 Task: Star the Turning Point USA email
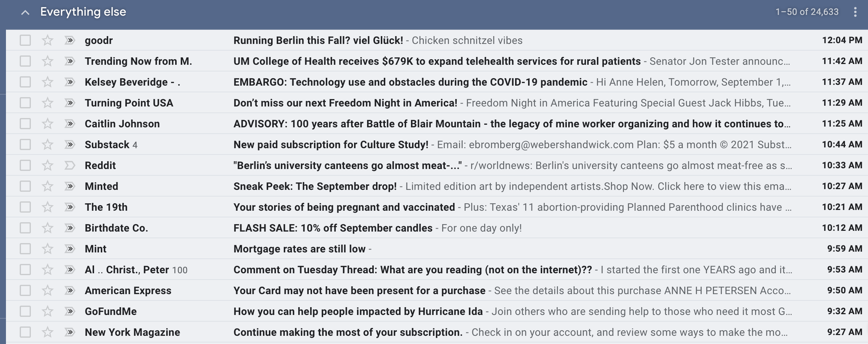47,103
